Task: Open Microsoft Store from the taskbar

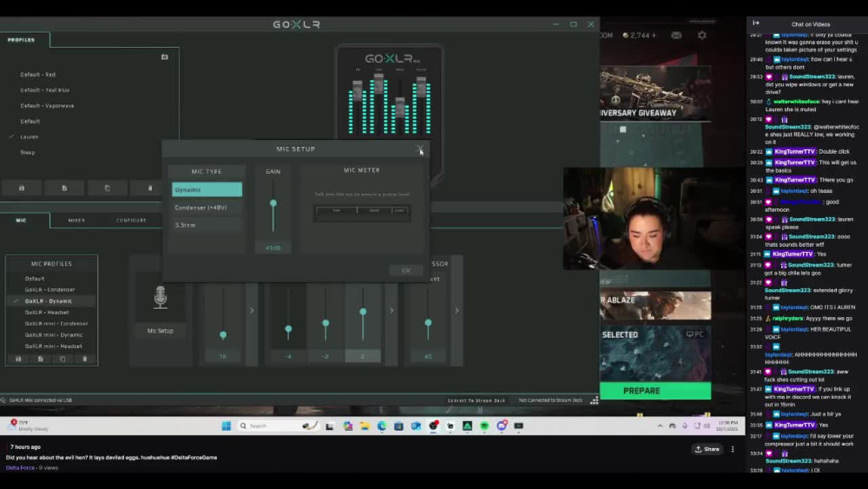Action: click(398, 426)
